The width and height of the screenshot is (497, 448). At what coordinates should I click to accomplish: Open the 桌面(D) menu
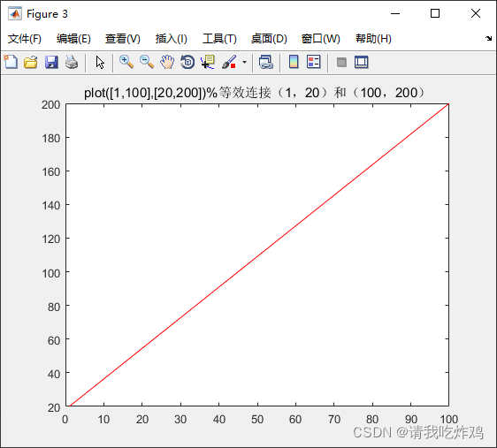point(269,39)
